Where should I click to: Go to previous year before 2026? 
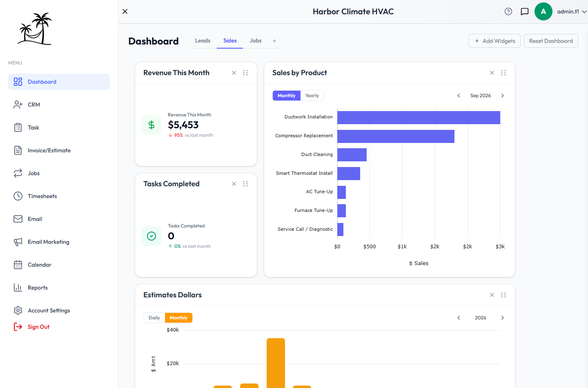coord(459,318)
